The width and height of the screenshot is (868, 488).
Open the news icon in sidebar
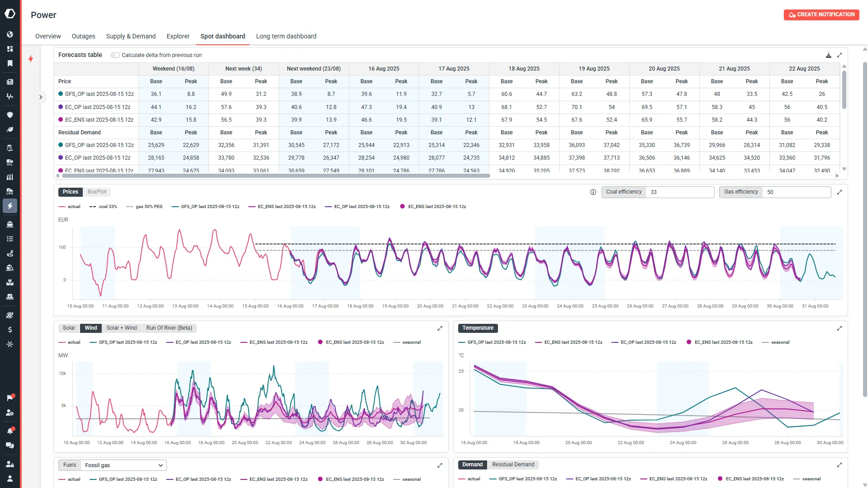(10, 82)
